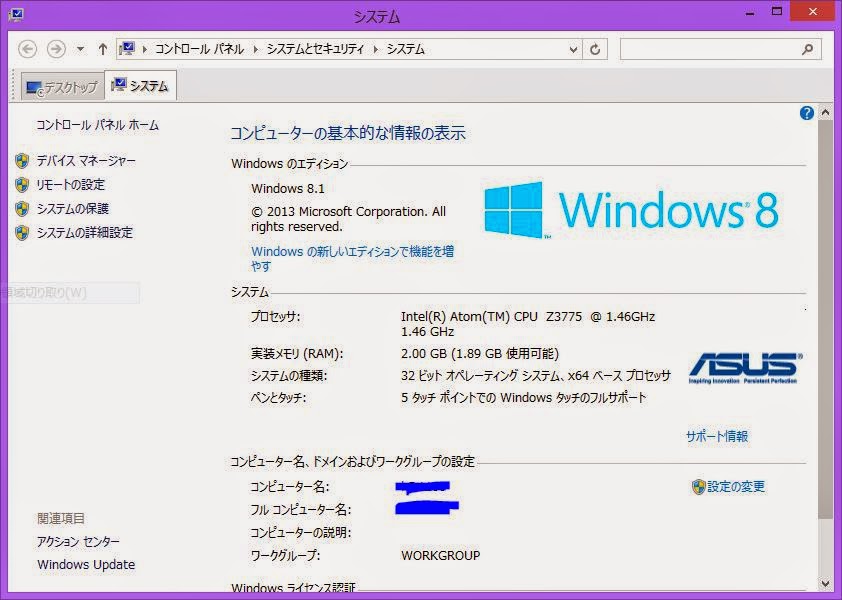Open the recent locations dropdown arrow
Image resolution: width=842 pixels, height=600 pixels.
[80, 49]
